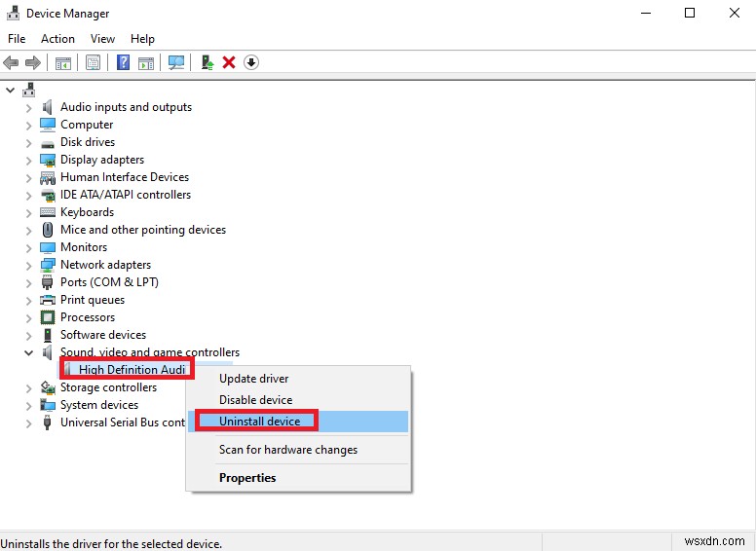Image resolution: width=756 pixels, height=551 pixels.
Task: Click the down-arrow disable device icon
Action: [251, 62]
